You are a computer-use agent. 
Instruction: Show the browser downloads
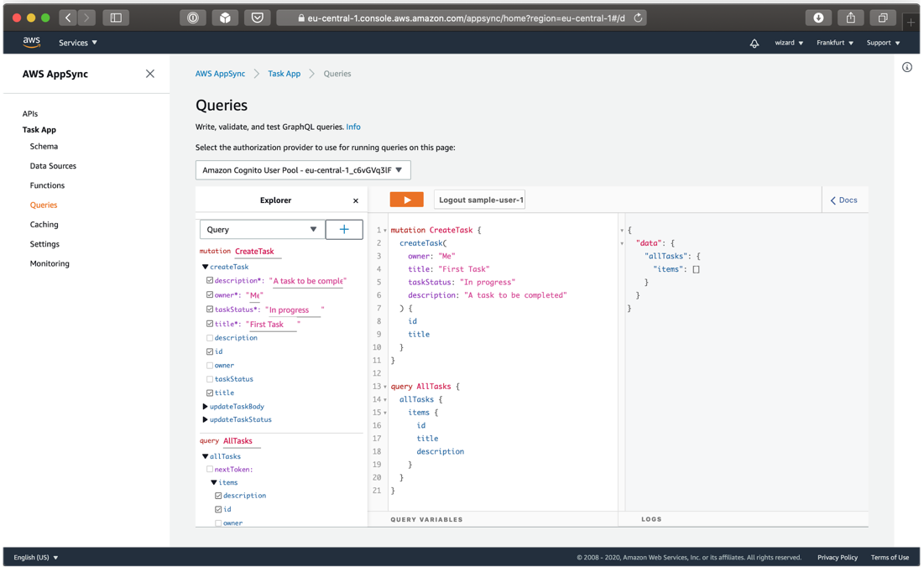(x=818, y=18)
